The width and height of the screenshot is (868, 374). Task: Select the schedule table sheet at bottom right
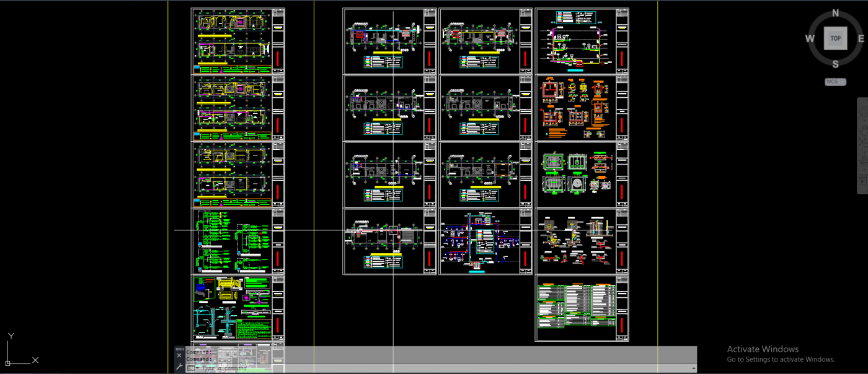(x=582, y=308)
